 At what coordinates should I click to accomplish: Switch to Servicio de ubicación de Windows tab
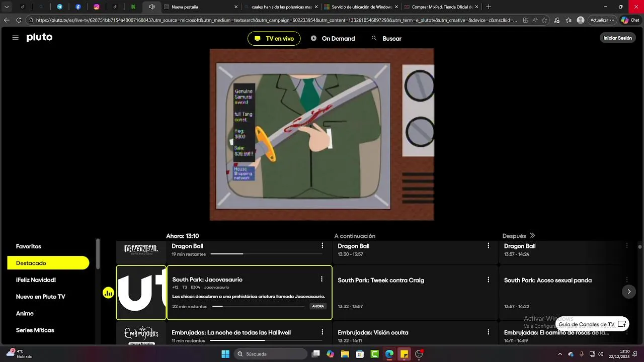pyautogui.click(x=361, y=7)
